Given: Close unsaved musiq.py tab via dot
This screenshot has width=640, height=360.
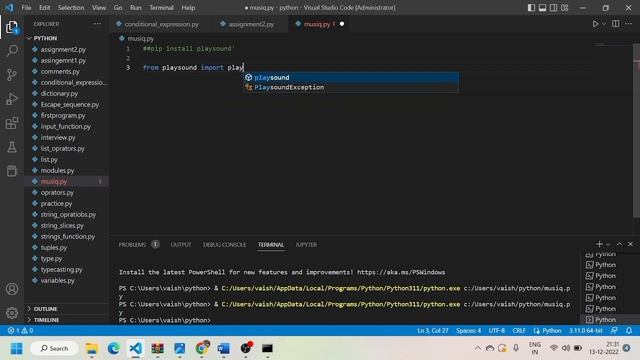Looking at the screenshot, I should pos(342,24).
